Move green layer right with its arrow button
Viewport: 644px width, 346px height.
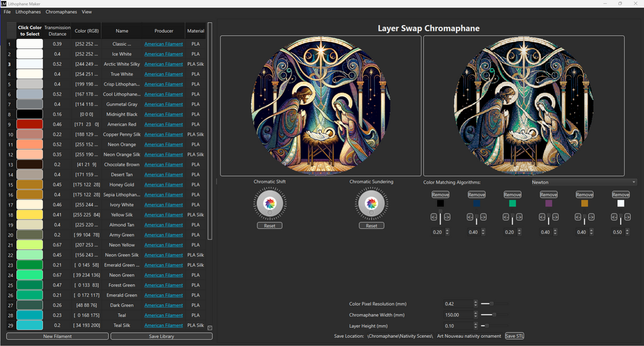pyautogui.click(x=519, y=217)
